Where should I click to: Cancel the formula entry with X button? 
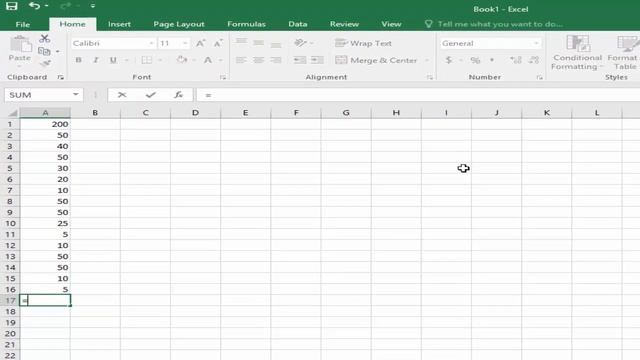click(122, 95)
